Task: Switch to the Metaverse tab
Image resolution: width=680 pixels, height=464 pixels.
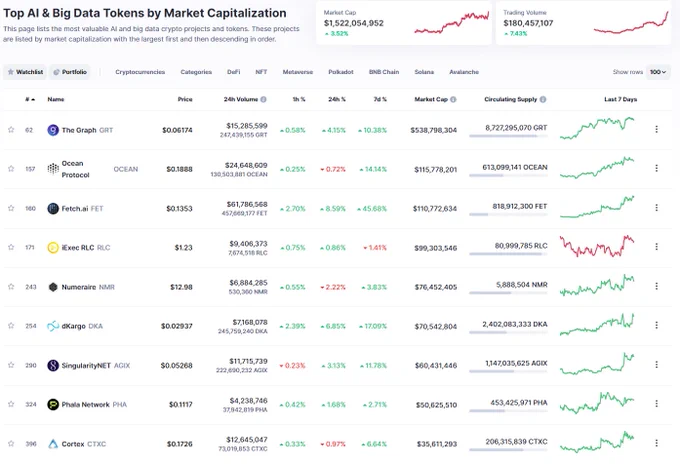Action: [x=298, y=72]
